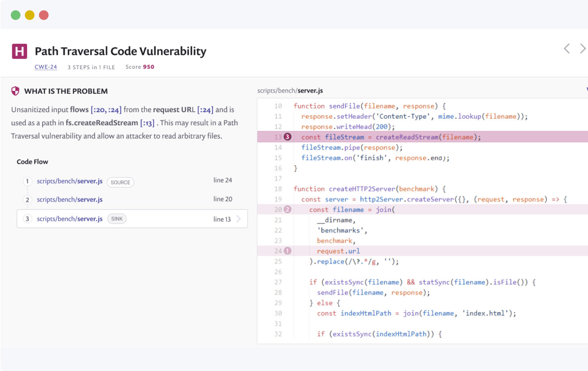Click the Score 950 label
This screenshot has height=371, width=588.
point(140,67)
